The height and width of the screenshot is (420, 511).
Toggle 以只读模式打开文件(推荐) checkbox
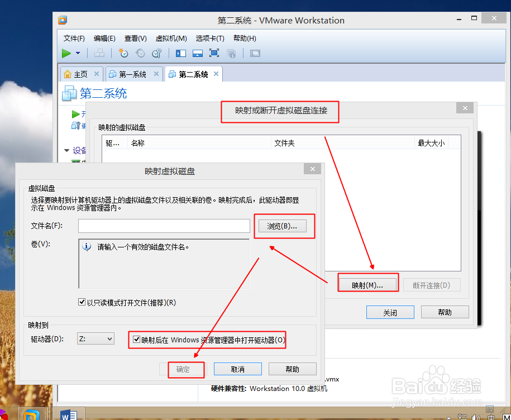[82, 302]
